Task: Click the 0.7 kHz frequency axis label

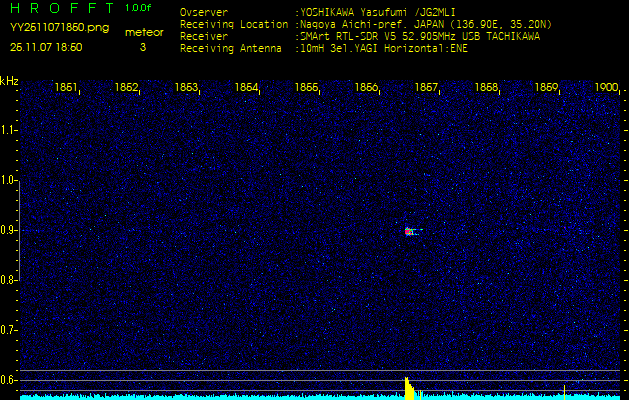Action: coord(9,330)
